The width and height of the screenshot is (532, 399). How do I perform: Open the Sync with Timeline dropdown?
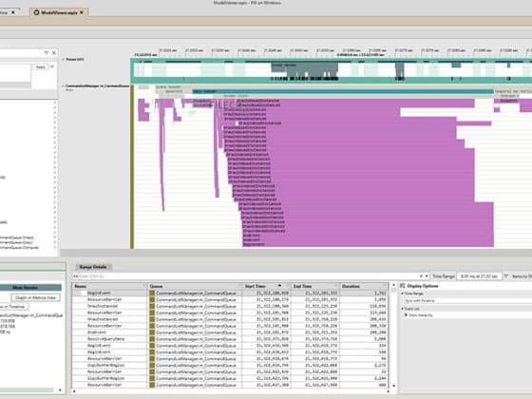(468, 300)
